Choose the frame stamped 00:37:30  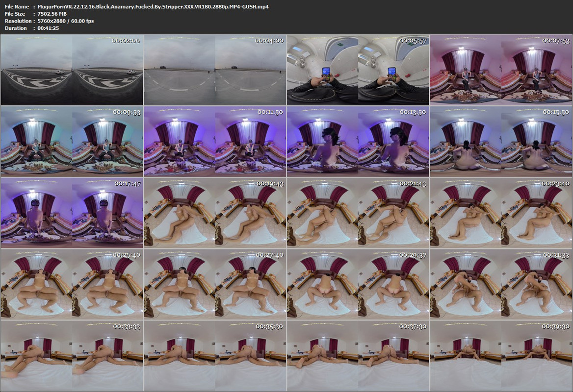(358, 356)
